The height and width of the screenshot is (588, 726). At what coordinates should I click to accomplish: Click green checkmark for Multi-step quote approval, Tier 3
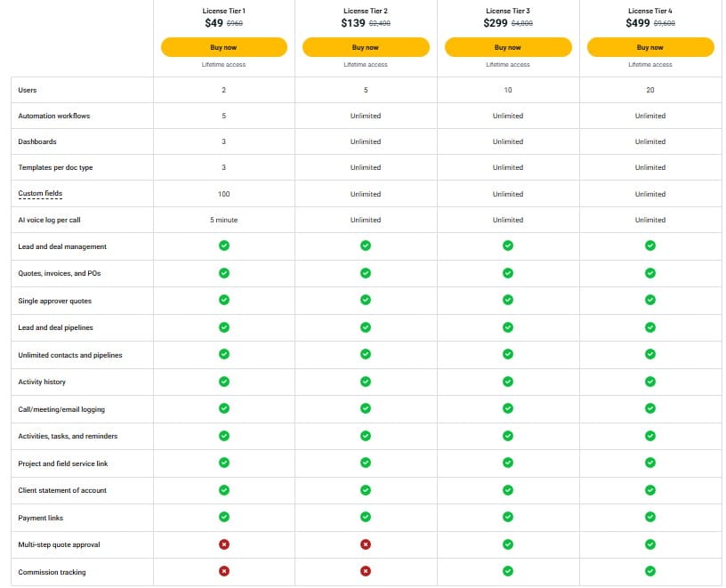(507, 544)
